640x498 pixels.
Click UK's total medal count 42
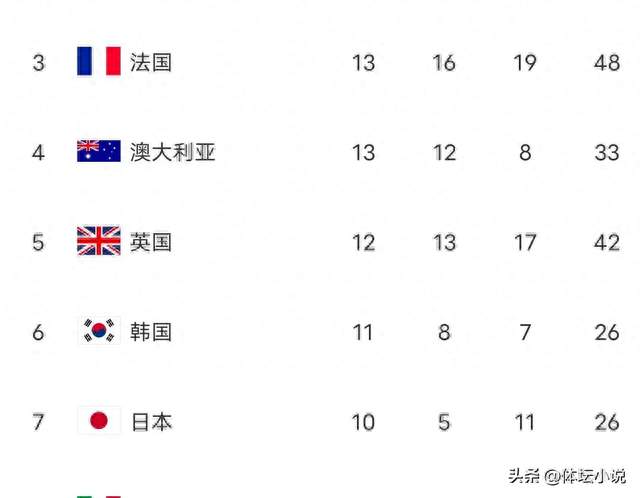pos(606,242)
